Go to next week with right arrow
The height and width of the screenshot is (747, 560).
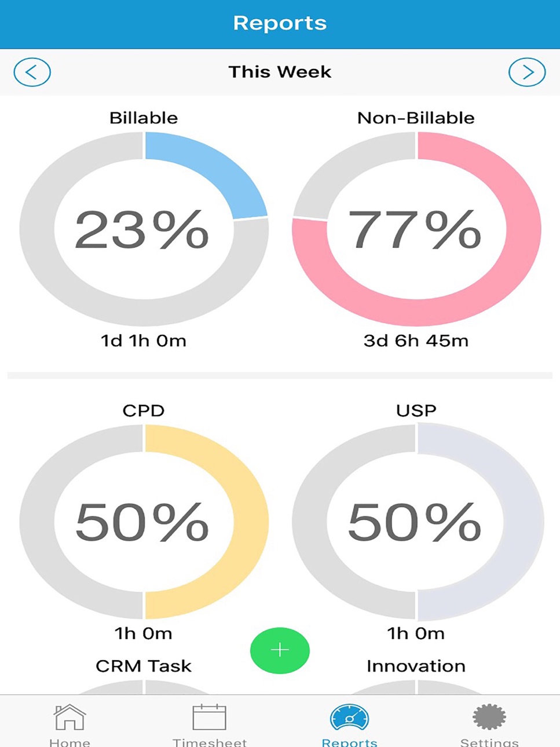527,72
